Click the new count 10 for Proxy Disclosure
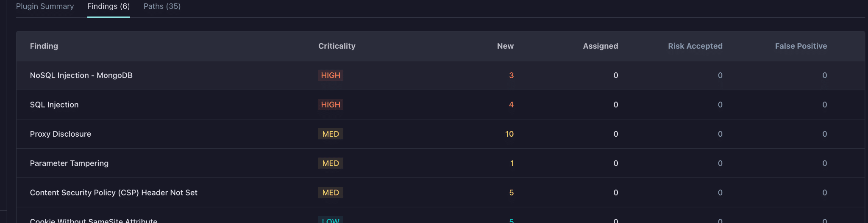This screenshot has width=868, height=223. click(x=509, y=134)
